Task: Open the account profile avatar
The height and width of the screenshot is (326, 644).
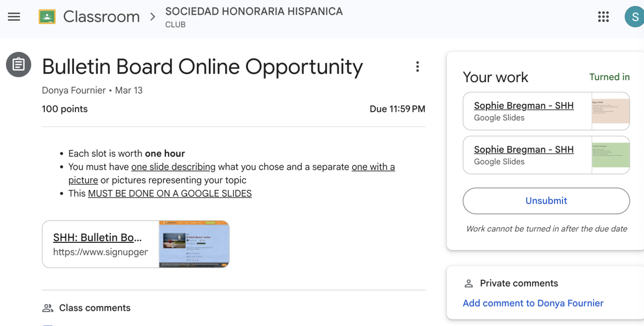Action: [x=634, y=17]
